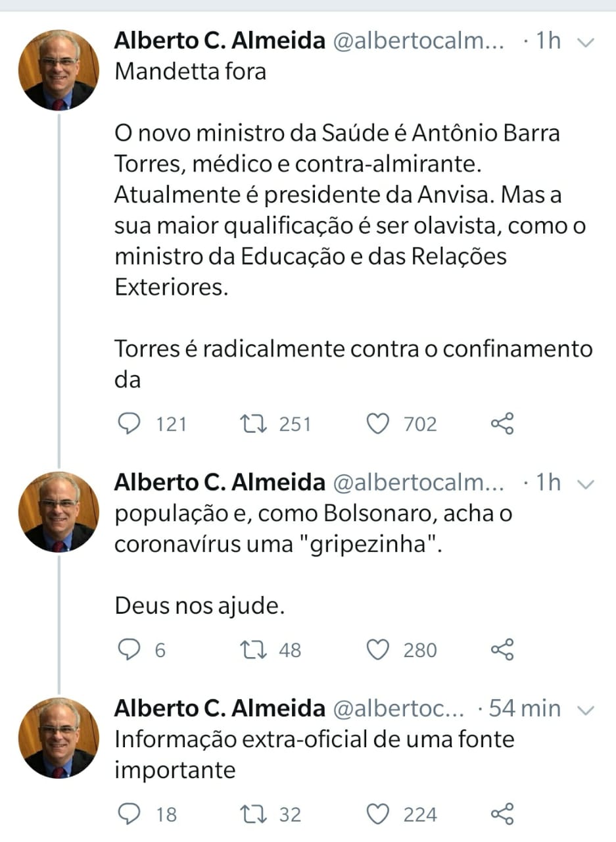
Task: Open the first tweet's chevron options menu
Action: [585, 43]
